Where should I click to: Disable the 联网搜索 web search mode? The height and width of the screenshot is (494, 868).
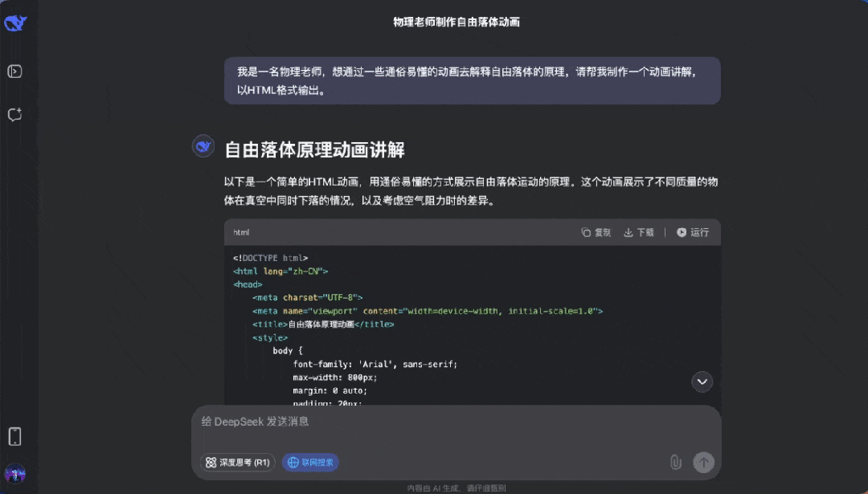[x=310, y=462]
